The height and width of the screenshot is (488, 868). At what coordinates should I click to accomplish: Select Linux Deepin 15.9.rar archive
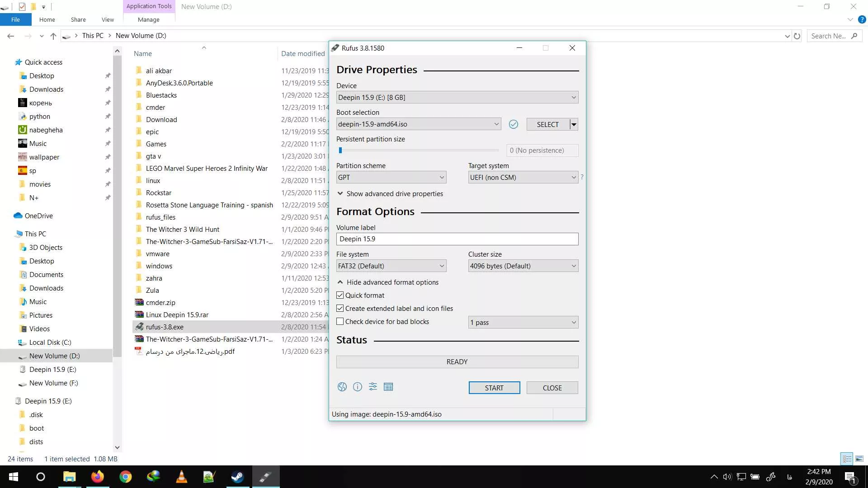177,314
